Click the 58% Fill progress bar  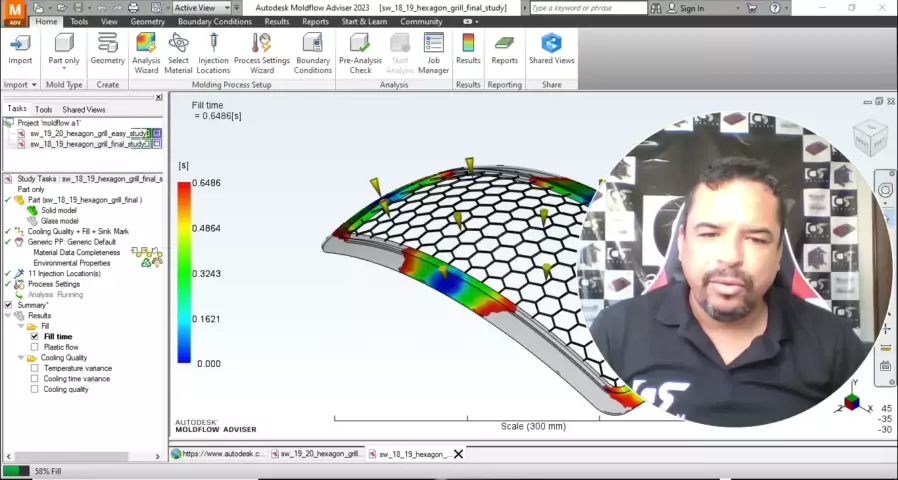pos(15,471)
